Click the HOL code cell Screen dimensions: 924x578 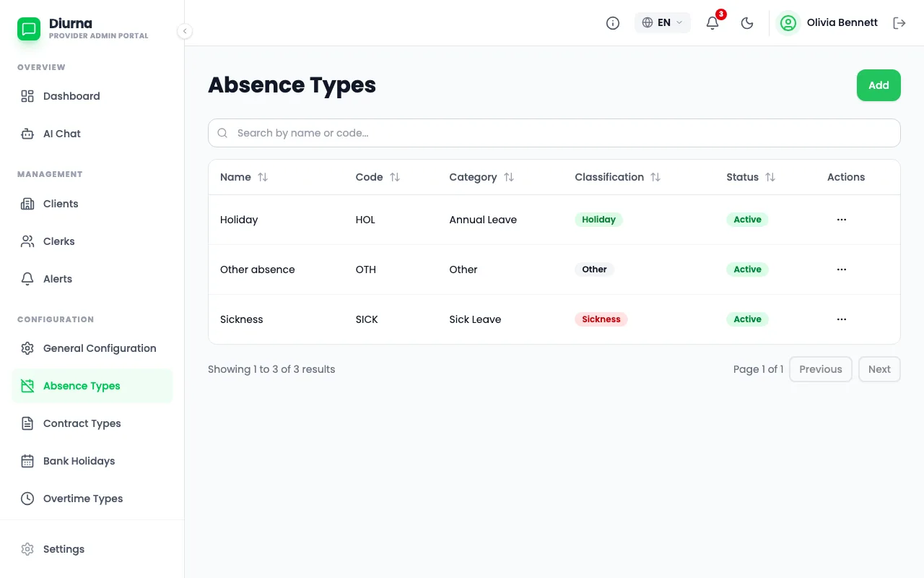click(365, 220)
